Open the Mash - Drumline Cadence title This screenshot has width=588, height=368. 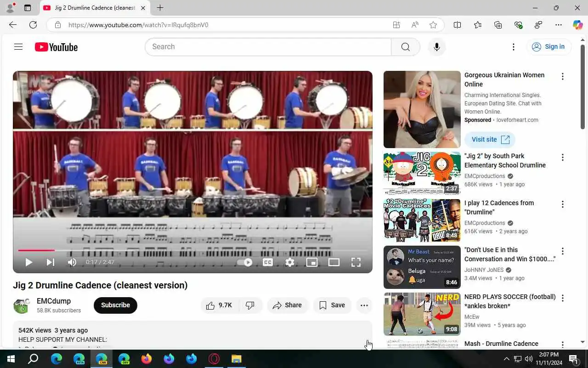tap(501, 344)
